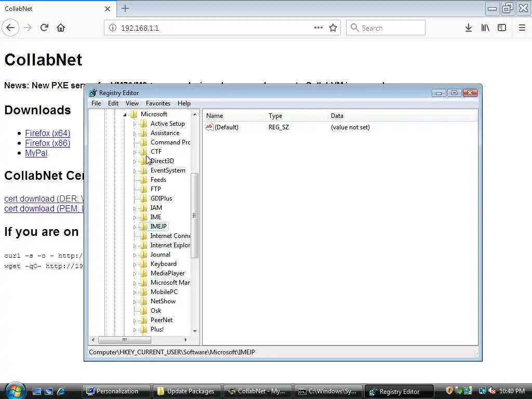Click Show Desktop quick launch icon
This screenshot has height=399, width=532.
coord(37,391)
